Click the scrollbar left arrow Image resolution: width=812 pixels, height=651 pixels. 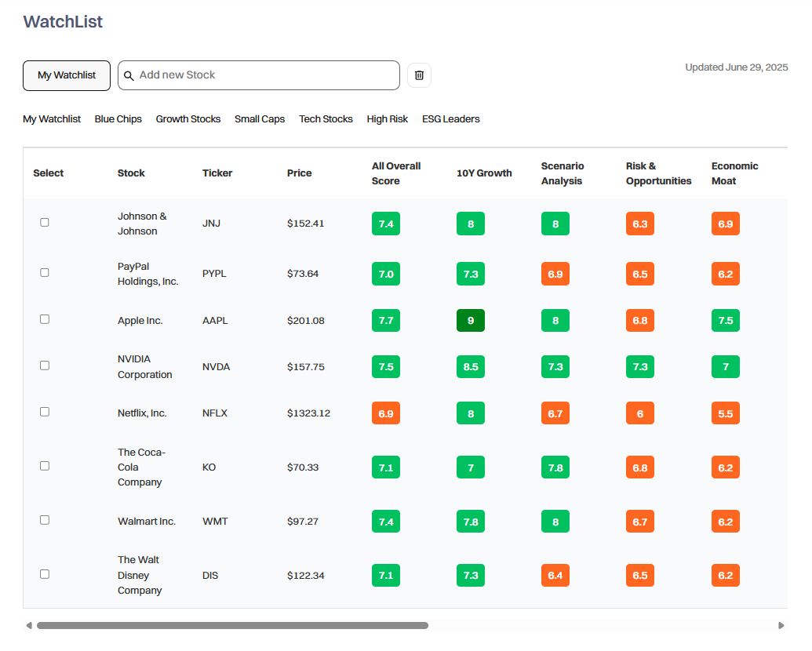coord(29,626)
